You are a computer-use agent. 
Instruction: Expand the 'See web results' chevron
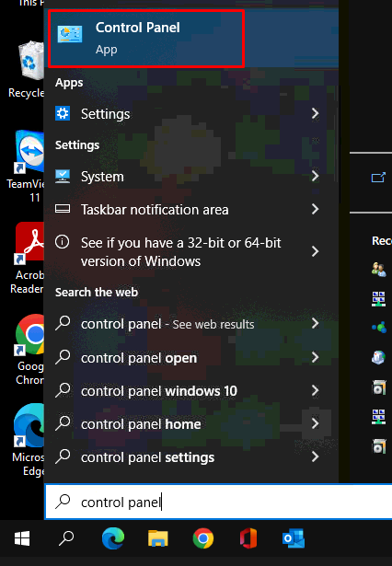coord(315,323)
